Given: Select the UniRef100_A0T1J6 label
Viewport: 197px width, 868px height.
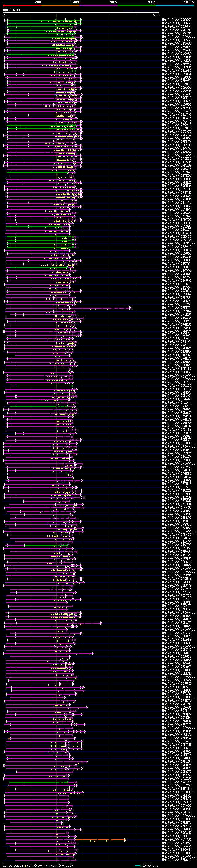Looking at the screenshot, I should point(177,599).
